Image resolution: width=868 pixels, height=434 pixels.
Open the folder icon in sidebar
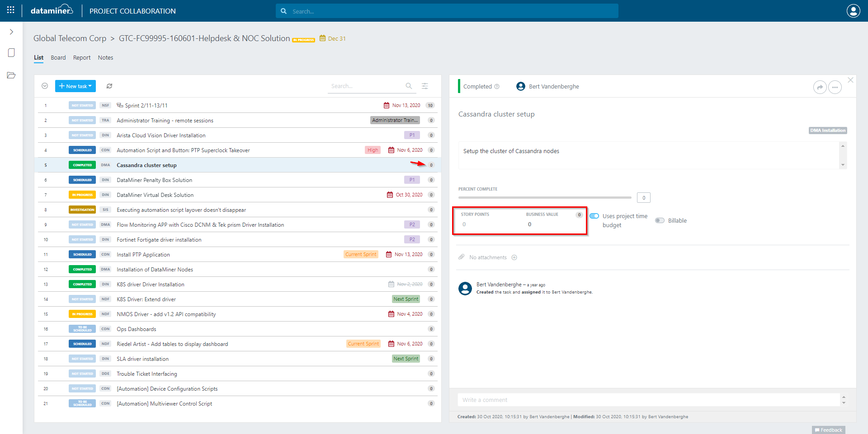click(x=11, y=75)
